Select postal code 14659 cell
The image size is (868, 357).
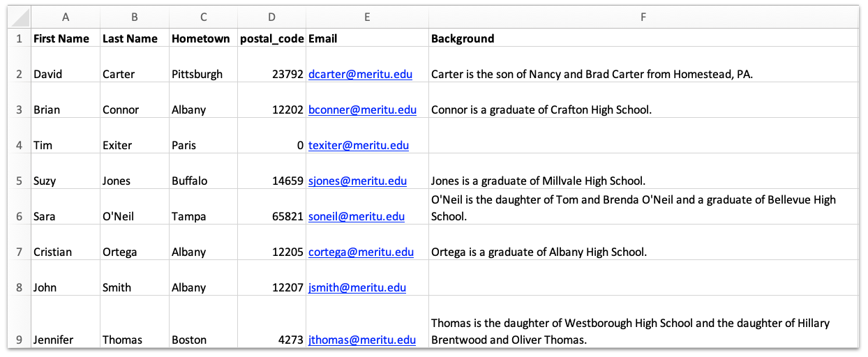(271, 172)
